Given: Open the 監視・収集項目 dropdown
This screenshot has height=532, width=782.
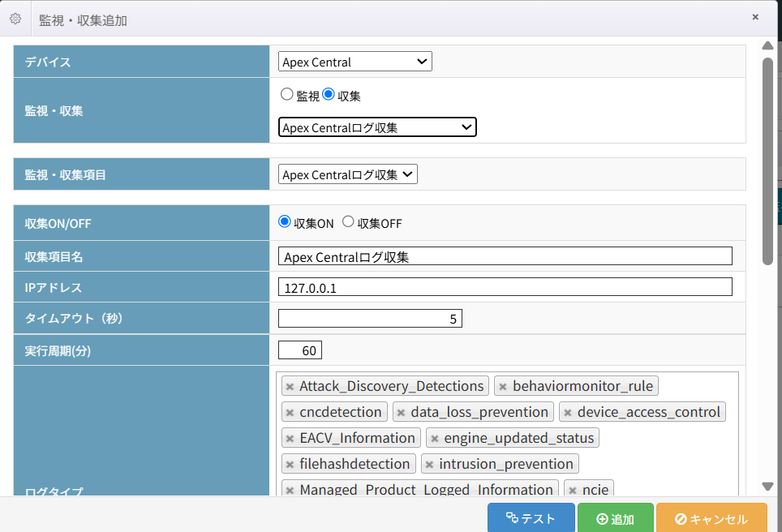Looking at the screenshot, I should point(348,174).
